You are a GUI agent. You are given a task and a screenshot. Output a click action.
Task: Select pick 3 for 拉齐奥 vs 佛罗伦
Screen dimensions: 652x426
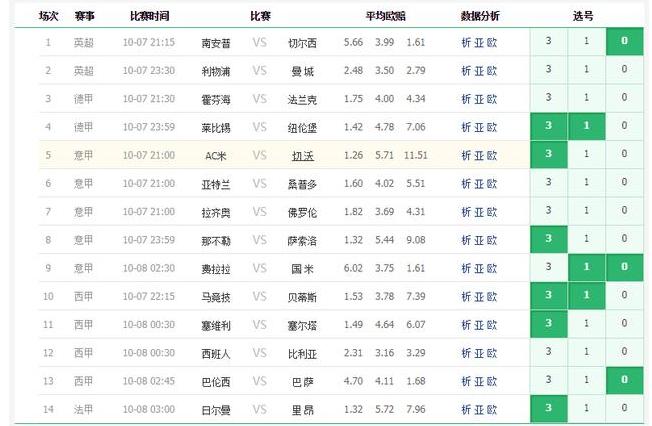(x=548, y=211)
